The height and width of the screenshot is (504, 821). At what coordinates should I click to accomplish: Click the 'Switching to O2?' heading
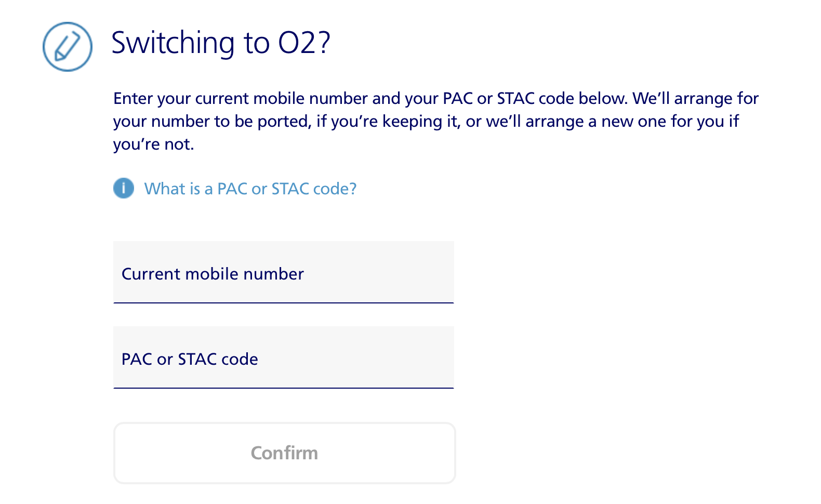(221, 43)
